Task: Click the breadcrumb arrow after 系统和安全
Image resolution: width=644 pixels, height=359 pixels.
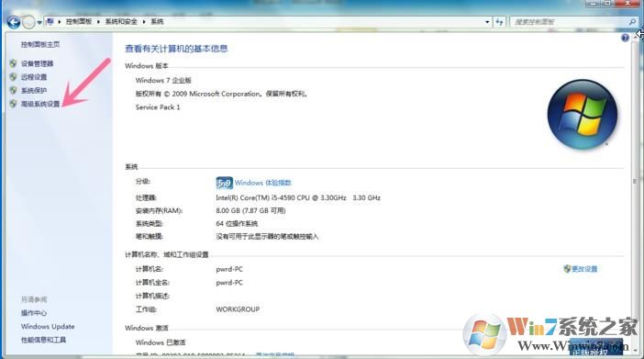Action: 144,22
